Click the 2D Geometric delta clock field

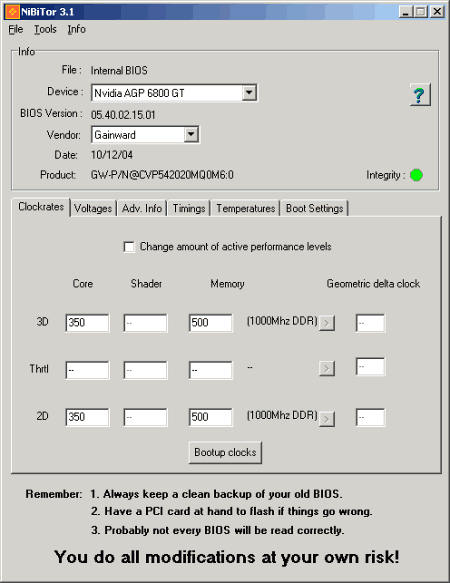click(x=370, y=417)
